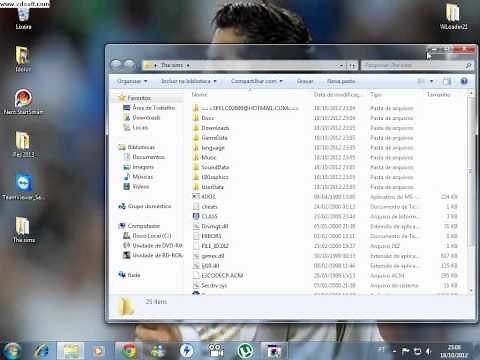Select the Documentos library
This screenshot has height=360, width=480.
pyautogui.click(x=145, y=157)
